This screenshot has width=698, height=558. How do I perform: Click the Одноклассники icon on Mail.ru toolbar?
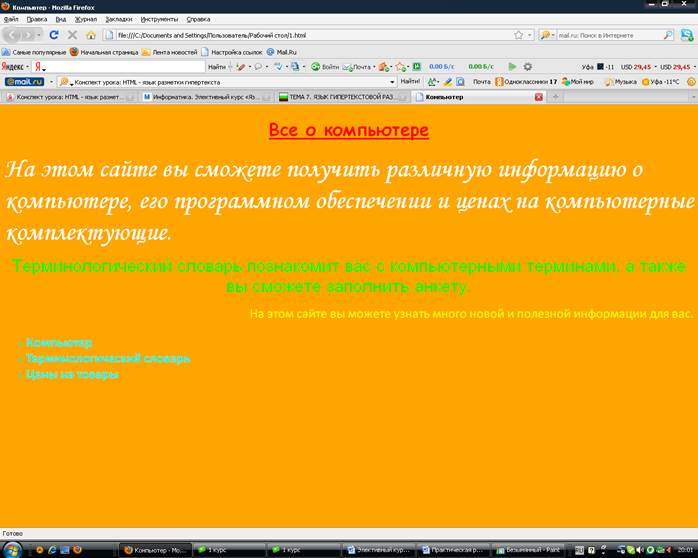coord(499,82)
